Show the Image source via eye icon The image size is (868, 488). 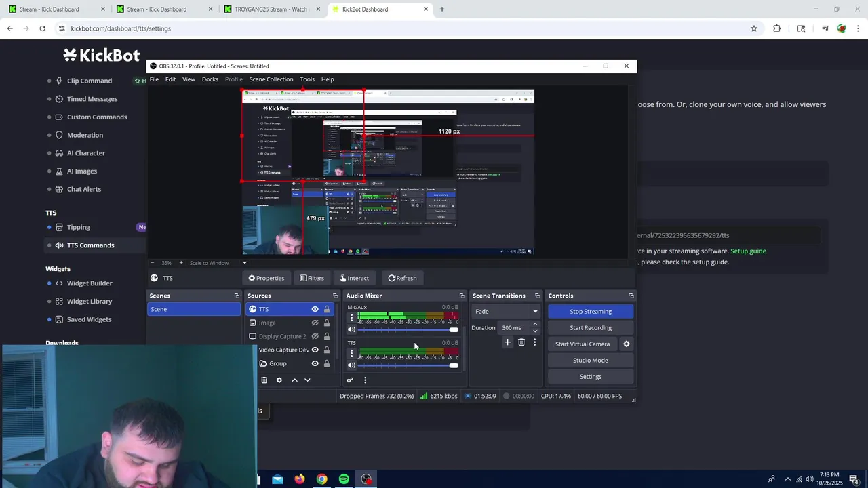tap(315, 323)
